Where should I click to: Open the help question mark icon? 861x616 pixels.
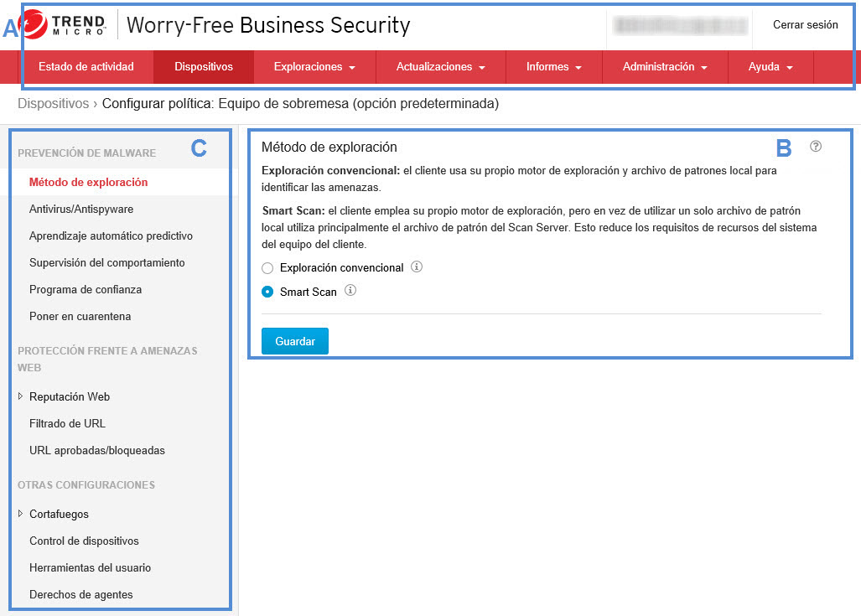pyautogui.click(x=816, y=147)
